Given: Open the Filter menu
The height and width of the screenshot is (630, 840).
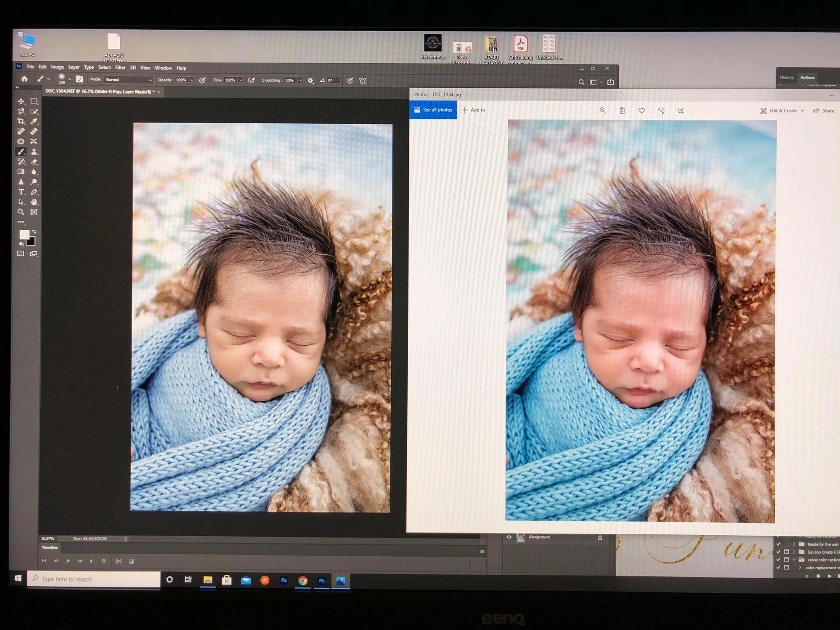Looking at the screenshot, I should coord(120,68).
